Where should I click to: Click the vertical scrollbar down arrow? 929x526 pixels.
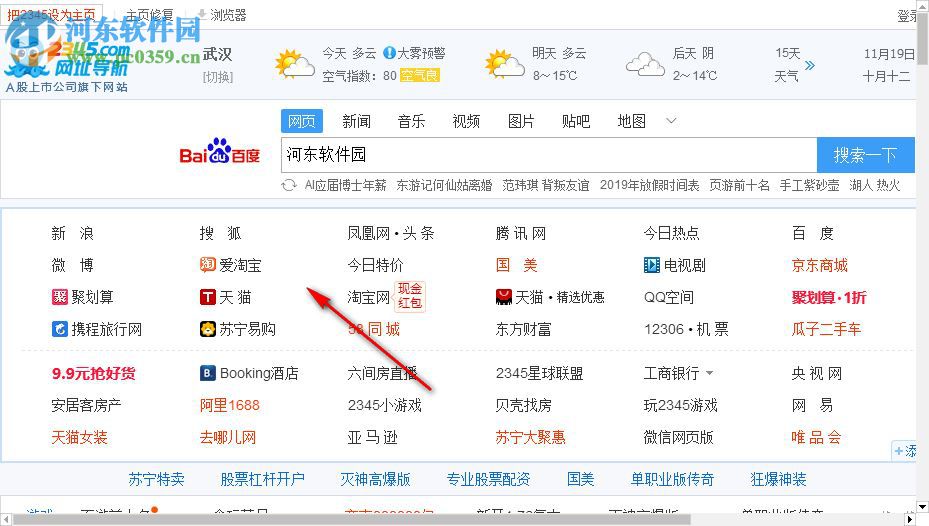[x=922, y=506]
